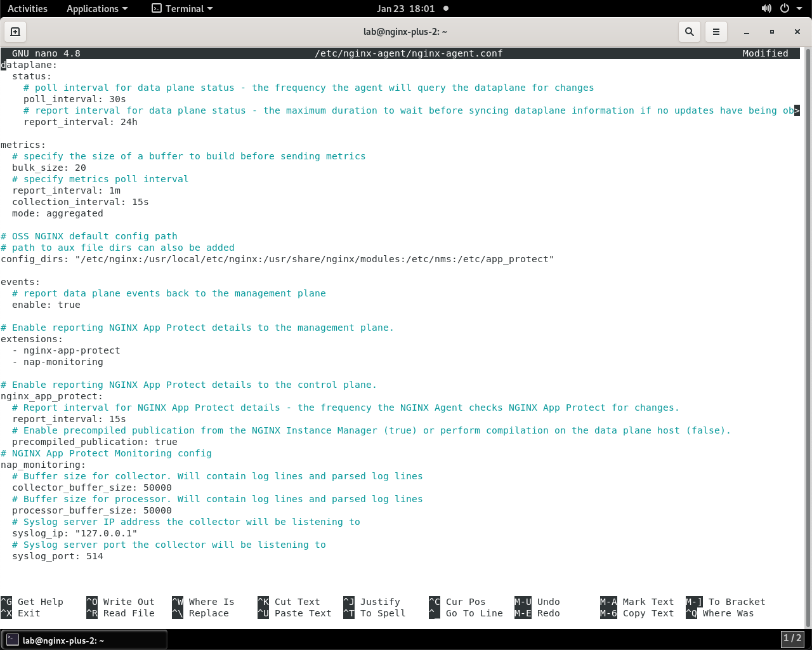812x650 pixels.
Task: Click the nginx-app-protect extension entry
Action: pos(67,350)
